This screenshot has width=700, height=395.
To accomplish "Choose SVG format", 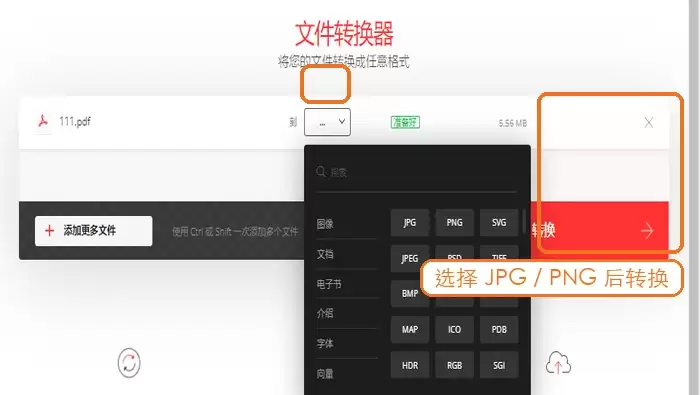I will [x=499, y=222].
